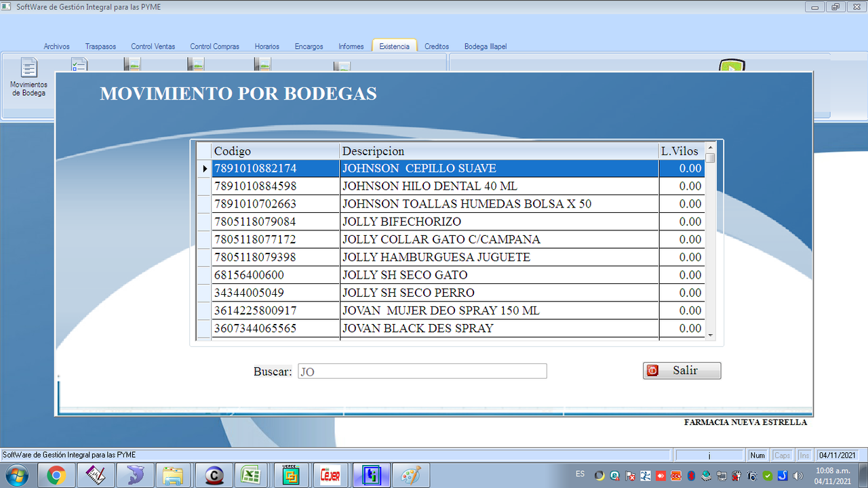Select the JOLLY HAMBURGUESA JUGUETE row
The image size is (868, 488).
coord(450,257)
